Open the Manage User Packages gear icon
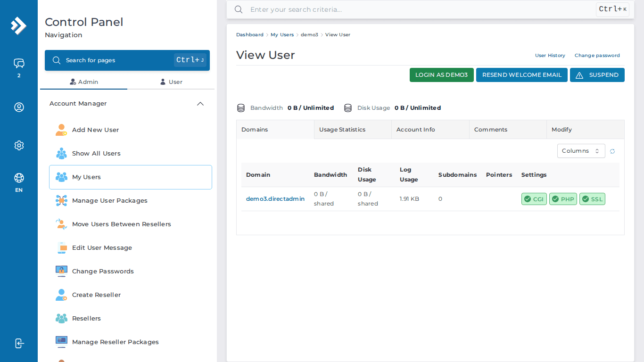 pos(61,200)
